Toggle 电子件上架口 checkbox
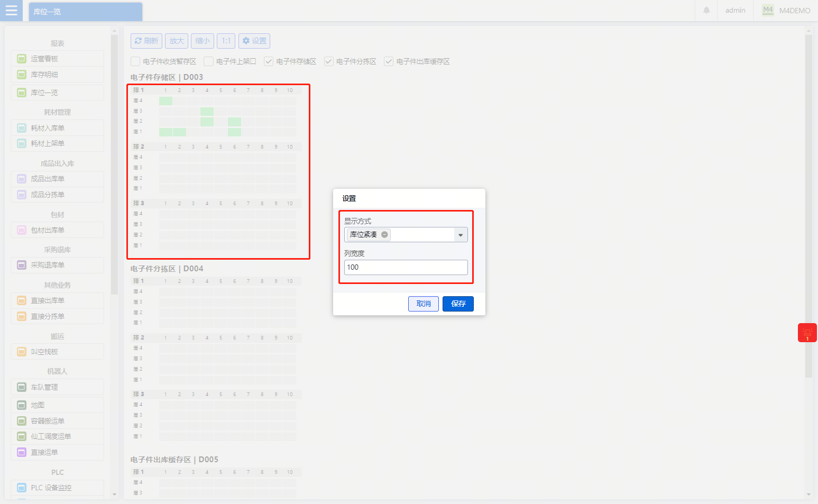818x504 pixels. [209, 61]
